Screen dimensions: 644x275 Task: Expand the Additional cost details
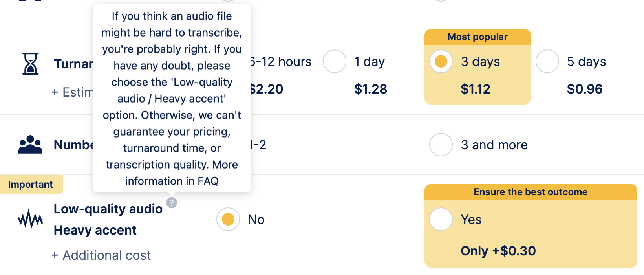coord(101,255)
